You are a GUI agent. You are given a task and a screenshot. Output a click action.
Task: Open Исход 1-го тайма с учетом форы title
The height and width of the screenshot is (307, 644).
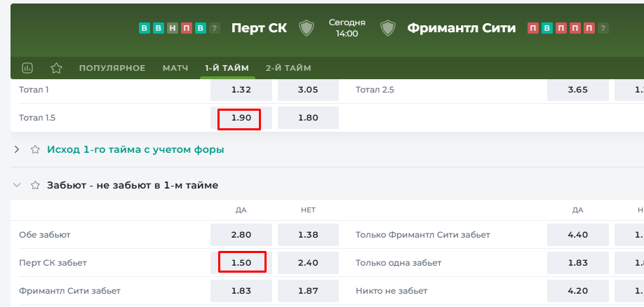click(x=135, y=150)
